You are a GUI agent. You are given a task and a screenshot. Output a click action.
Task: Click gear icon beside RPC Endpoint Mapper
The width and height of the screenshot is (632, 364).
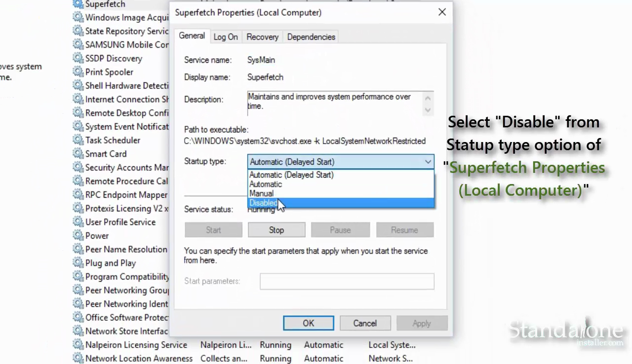pyautogui.click(x=78, y=195)
